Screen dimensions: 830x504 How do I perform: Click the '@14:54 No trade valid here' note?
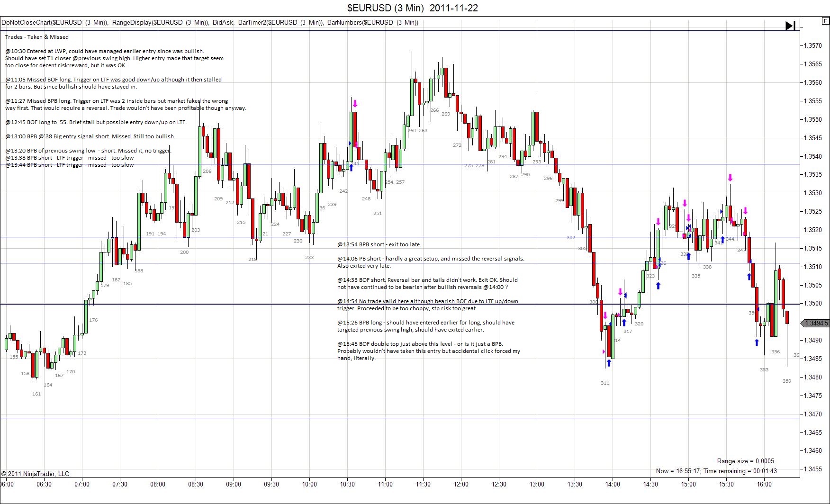pos(428,305)
